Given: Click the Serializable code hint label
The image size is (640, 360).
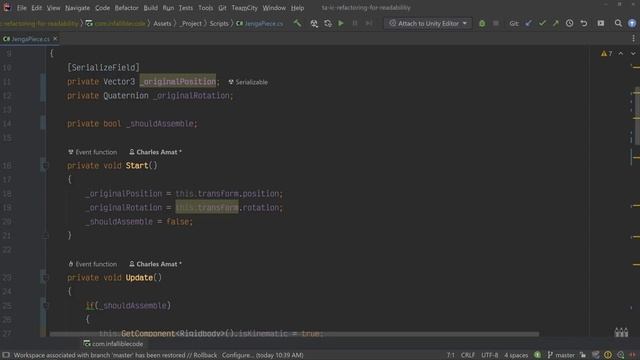Looking at the screenshot, I should [248, 82].
